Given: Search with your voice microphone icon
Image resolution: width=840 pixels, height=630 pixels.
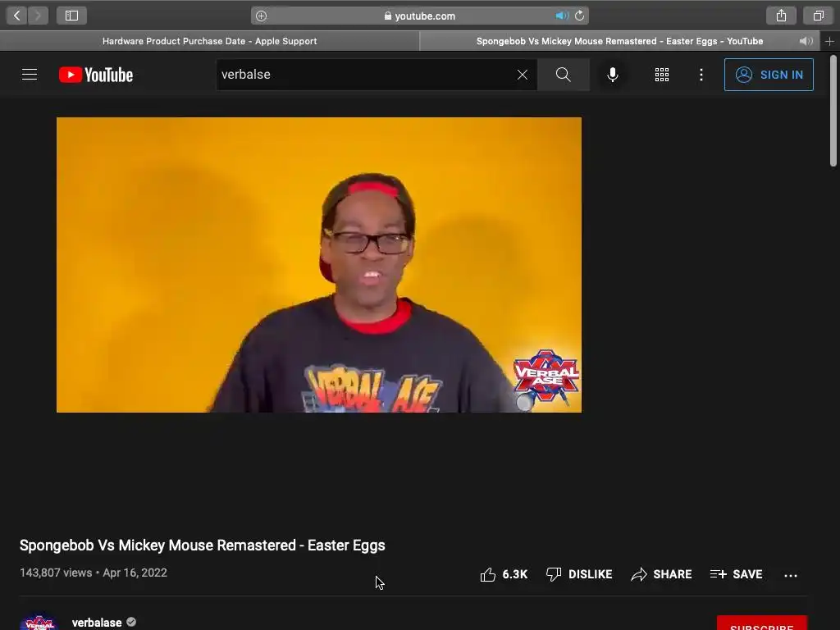Looking at the screenshot, I should tap(613, 75).
